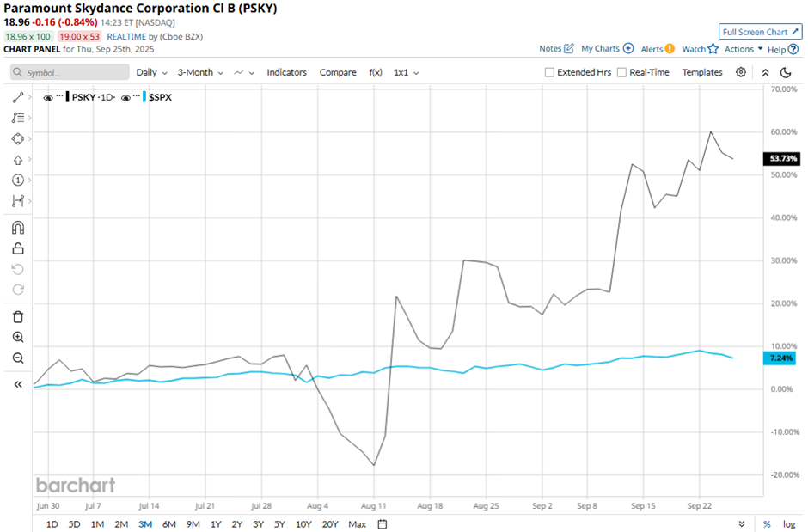This screenshot has width=808, height=532.
Task: Open the numbered annotation tool
Action: click(x=18, y=180)
